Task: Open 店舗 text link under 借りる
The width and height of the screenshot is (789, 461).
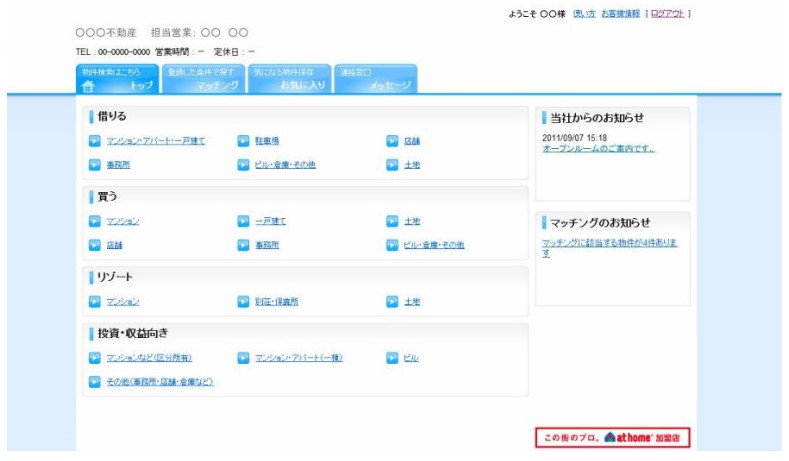Action: tap(412, 141)
